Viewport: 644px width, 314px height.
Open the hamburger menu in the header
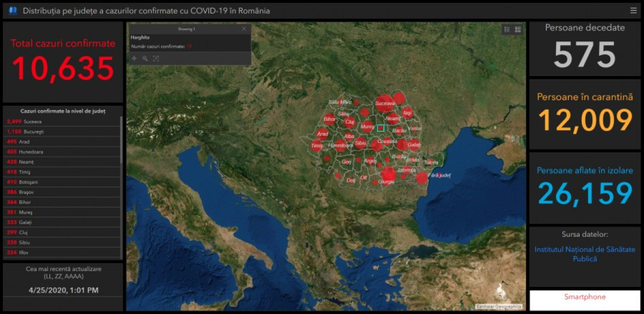[633, 11]
